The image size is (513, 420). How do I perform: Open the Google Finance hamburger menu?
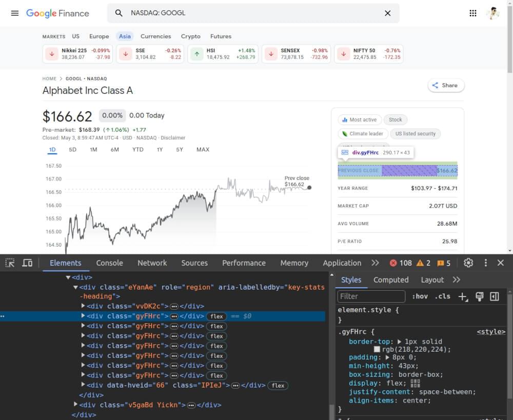click(x=14, y=13)
